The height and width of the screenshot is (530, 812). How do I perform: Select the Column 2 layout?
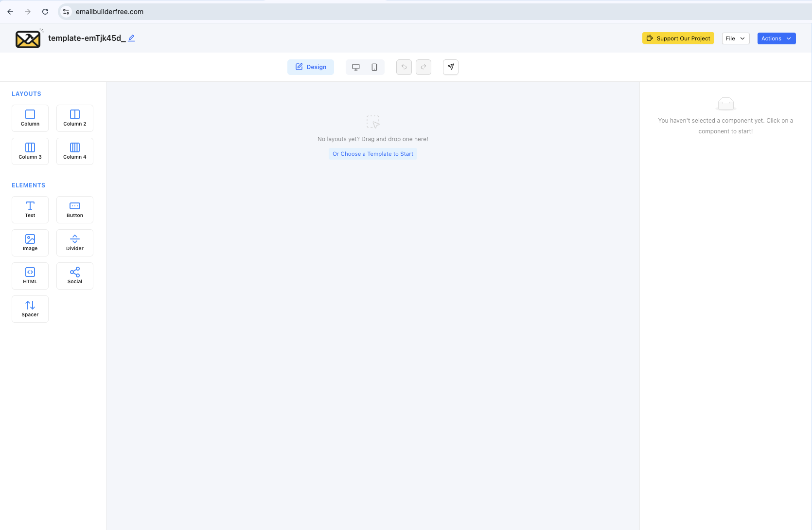pyautogui.click(x=75, y=118)
